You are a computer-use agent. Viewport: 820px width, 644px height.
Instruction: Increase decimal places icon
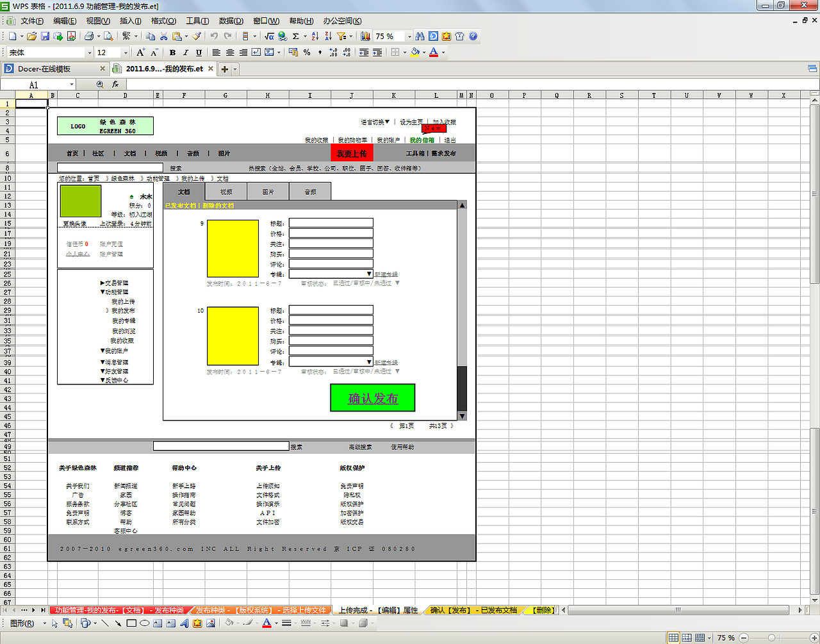333,53
